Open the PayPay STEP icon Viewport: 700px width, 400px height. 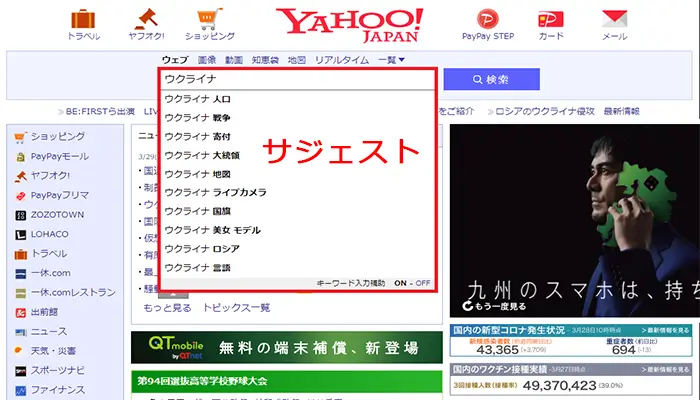pyautogui.click(x=488, y=19)
